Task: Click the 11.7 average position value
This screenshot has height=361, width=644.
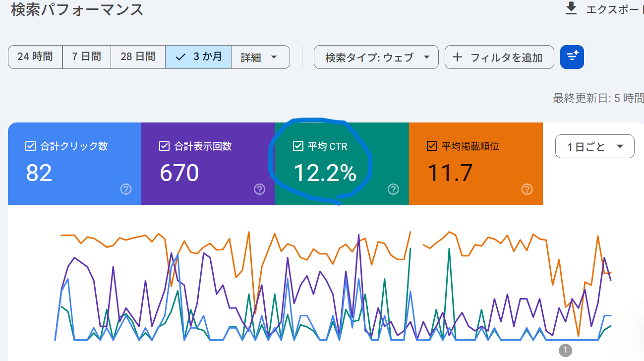Action: [x=450, y=173]
